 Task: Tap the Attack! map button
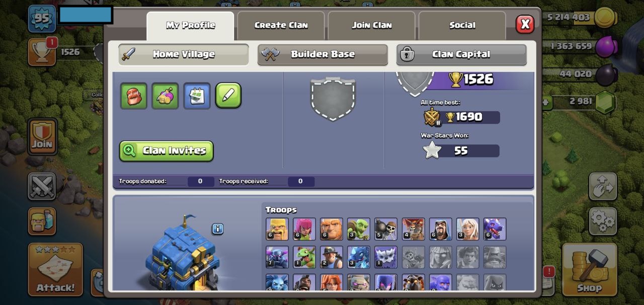pyautogui.click(x=55, y=269)
